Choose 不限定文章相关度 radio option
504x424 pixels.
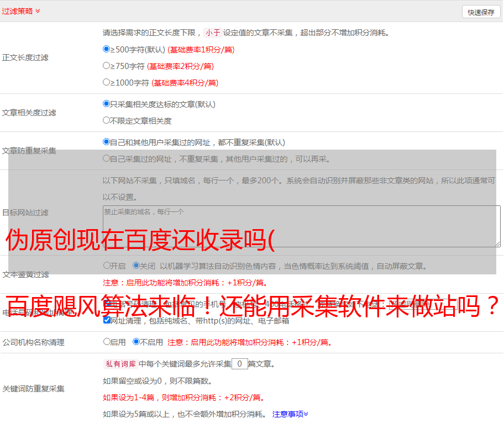point(107,120)
